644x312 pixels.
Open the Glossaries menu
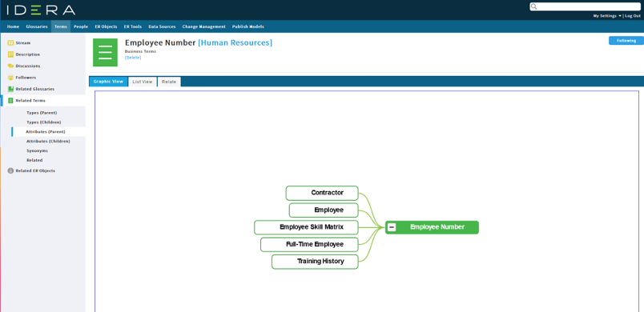coord(37,26)
